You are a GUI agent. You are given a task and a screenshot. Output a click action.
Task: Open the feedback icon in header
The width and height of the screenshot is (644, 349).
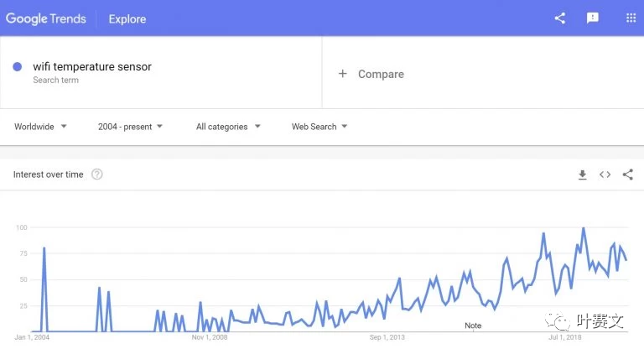(592, 18)
